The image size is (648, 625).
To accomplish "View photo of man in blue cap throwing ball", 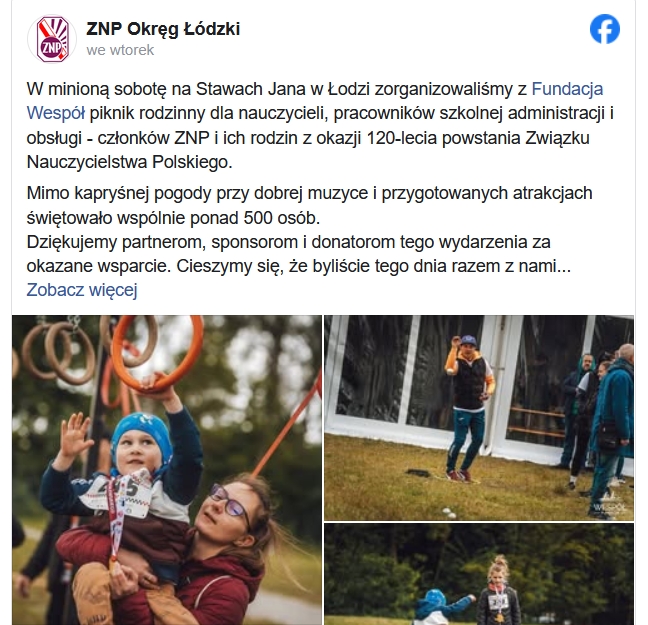I will [x=479, y=417].
